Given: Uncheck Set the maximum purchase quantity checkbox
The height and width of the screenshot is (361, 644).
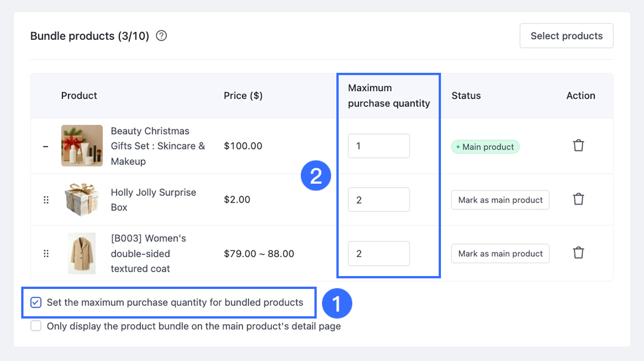Looking at the screenshot, I should pyautogui.click(x=36, y=302).
